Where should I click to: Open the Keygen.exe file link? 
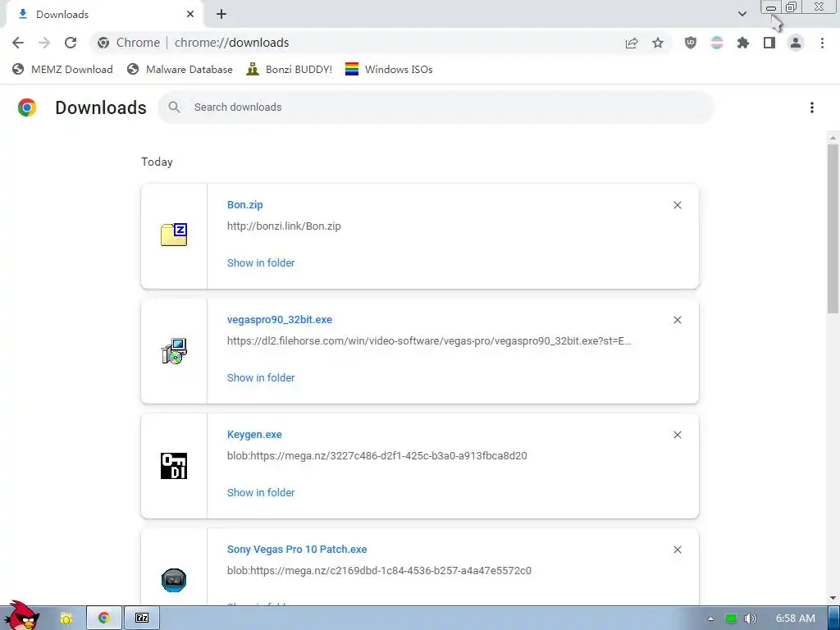[254, 435]
